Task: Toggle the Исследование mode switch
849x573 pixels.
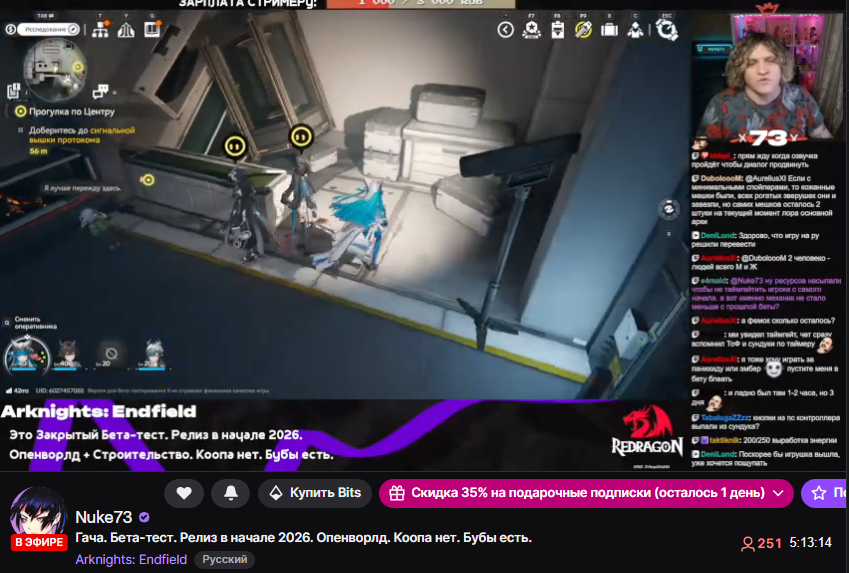Action: tap(49, 29)
